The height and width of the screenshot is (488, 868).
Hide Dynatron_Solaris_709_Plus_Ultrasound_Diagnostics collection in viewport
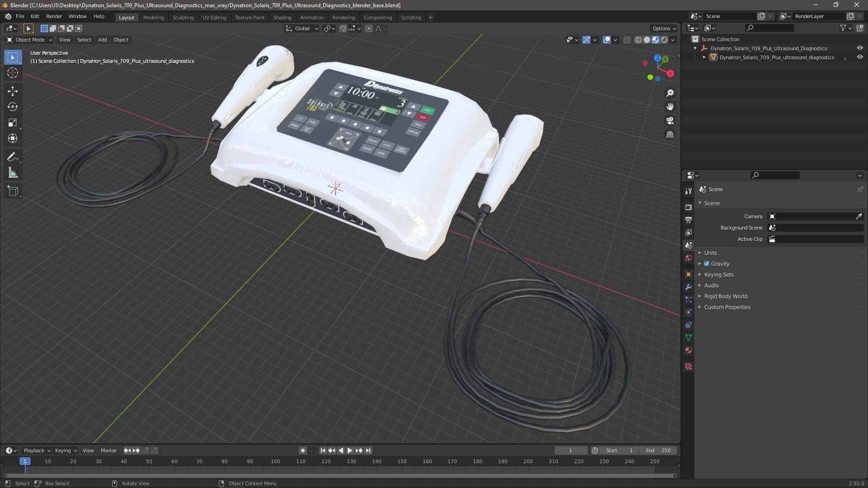[860, 48]
